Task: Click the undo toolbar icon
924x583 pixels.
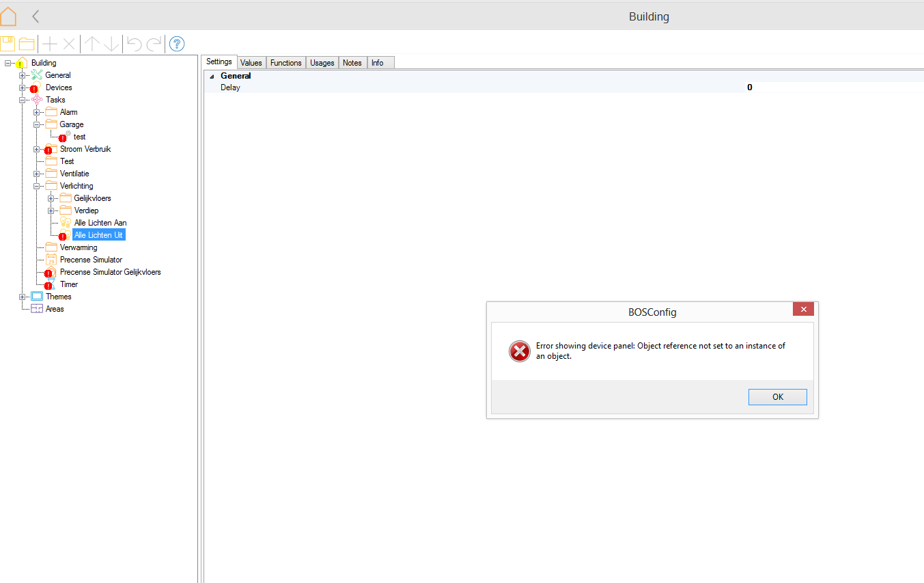Action: pos(135,44)
